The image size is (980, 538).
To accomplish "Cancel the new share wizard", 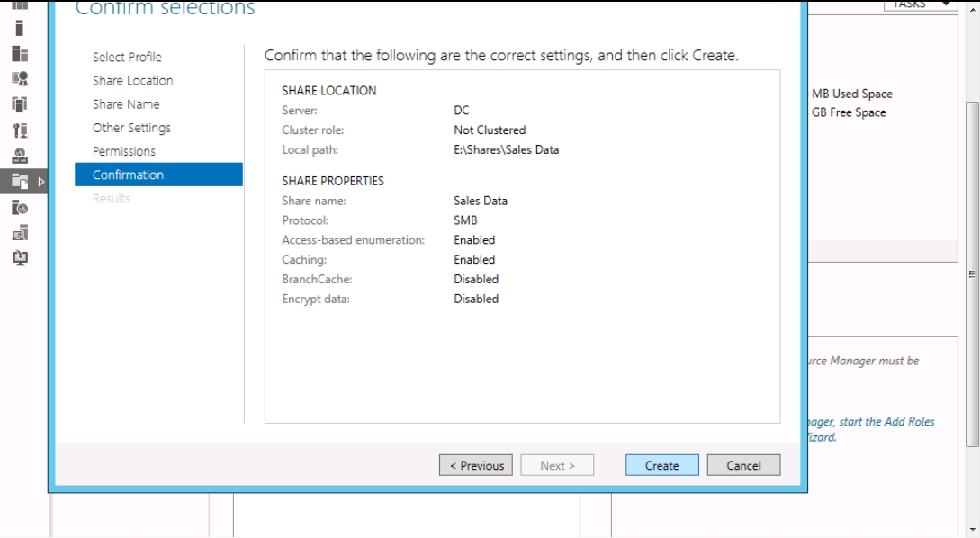I will pyautogui.click(x=743, y=465).
